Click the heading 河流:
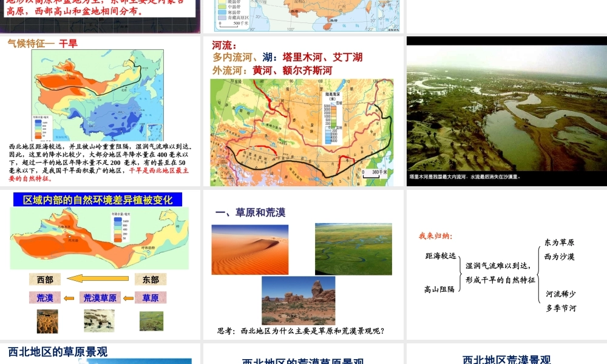 pos(224,45)
